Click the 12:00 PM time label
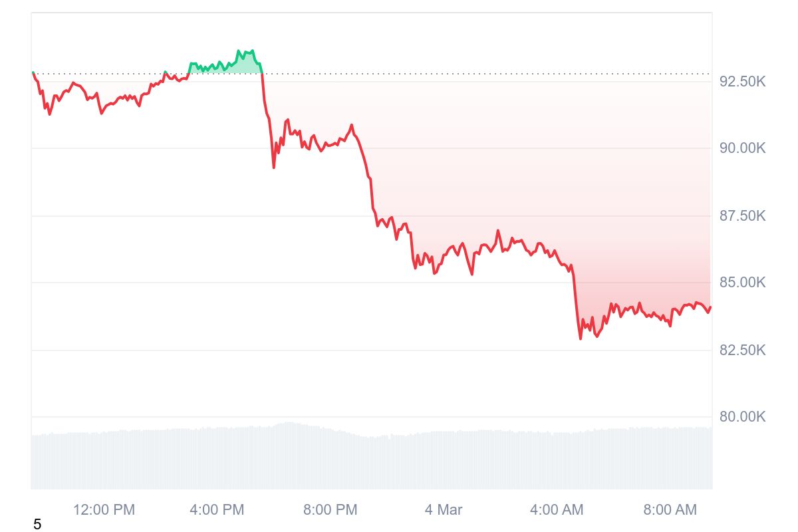 click(x=104, y=510)
